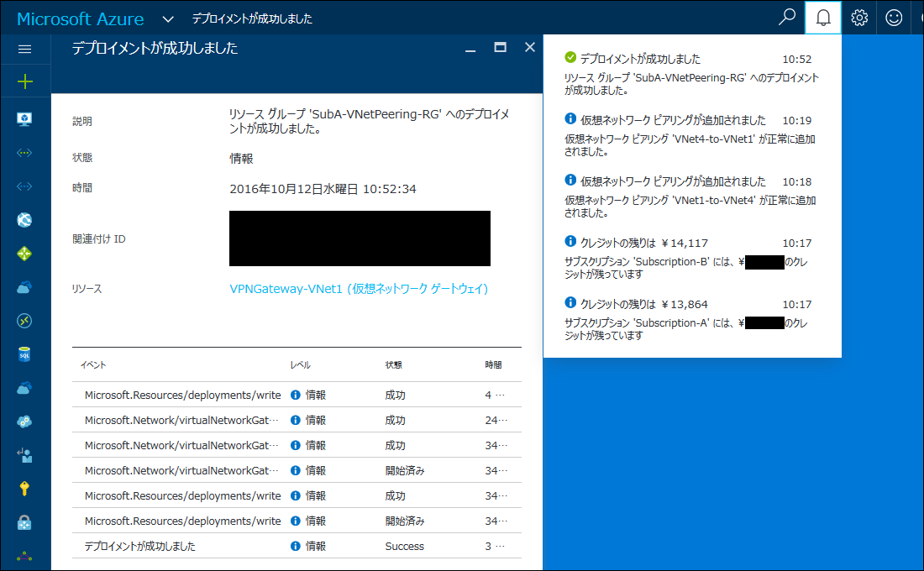924x571 pixels.
Task: Select the bottom デプロイメントが成功しました event row
Action: (297, 547)
